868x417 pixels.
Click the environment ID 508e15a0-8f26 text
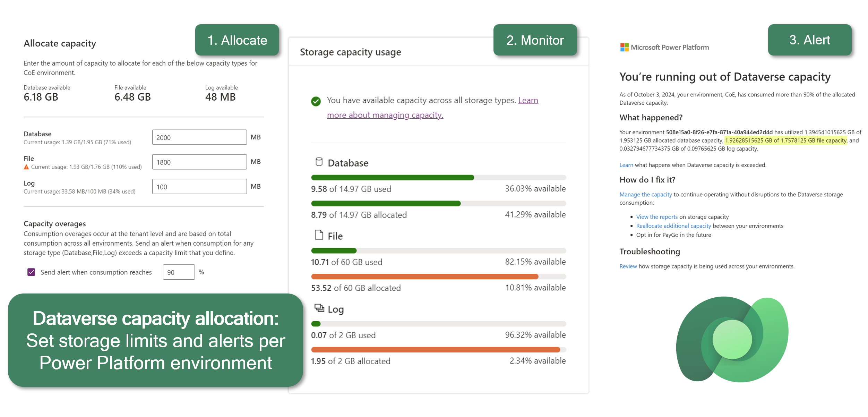(x=719, y=132)
